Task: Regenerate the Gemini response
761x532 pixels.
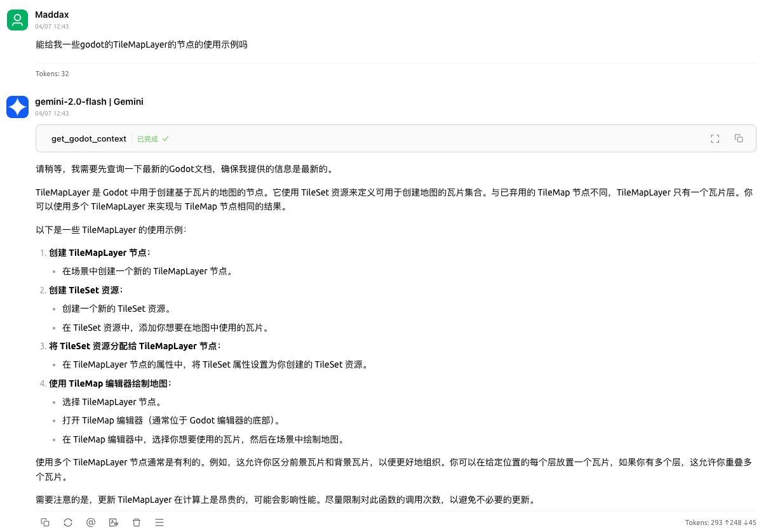Action: (68, 522)
